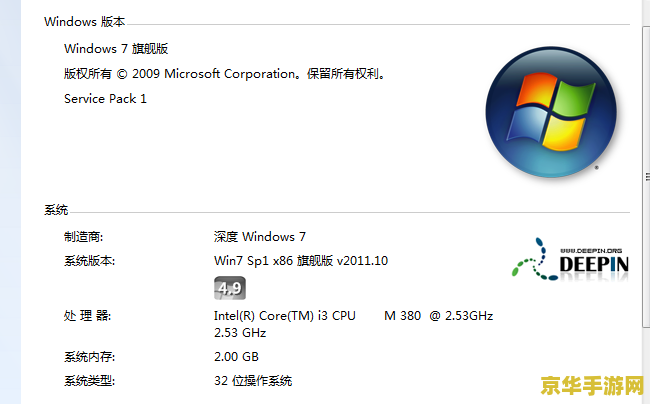Click the Win7 Sp1 x86 旗舰版 v2011.10 text
This screenshot has width=650, height=404.
(x=301, y=261)
